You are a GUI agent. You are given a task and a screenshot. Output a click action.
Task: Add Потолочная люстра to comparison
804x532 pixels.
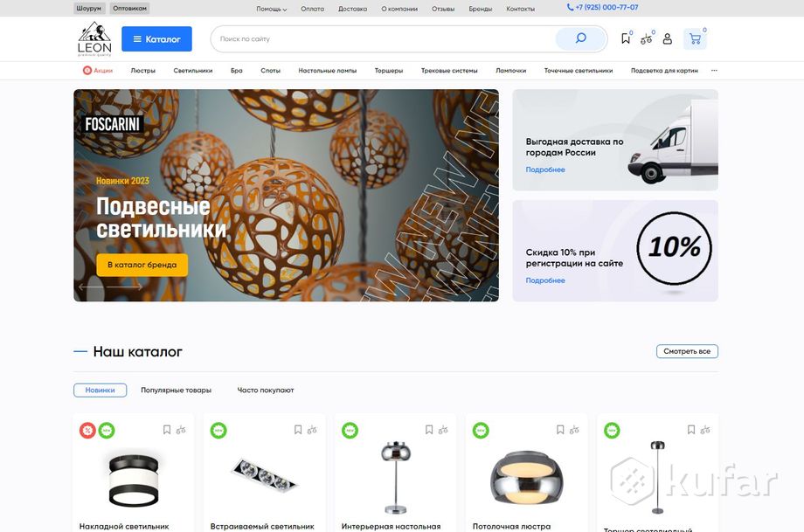574,430
